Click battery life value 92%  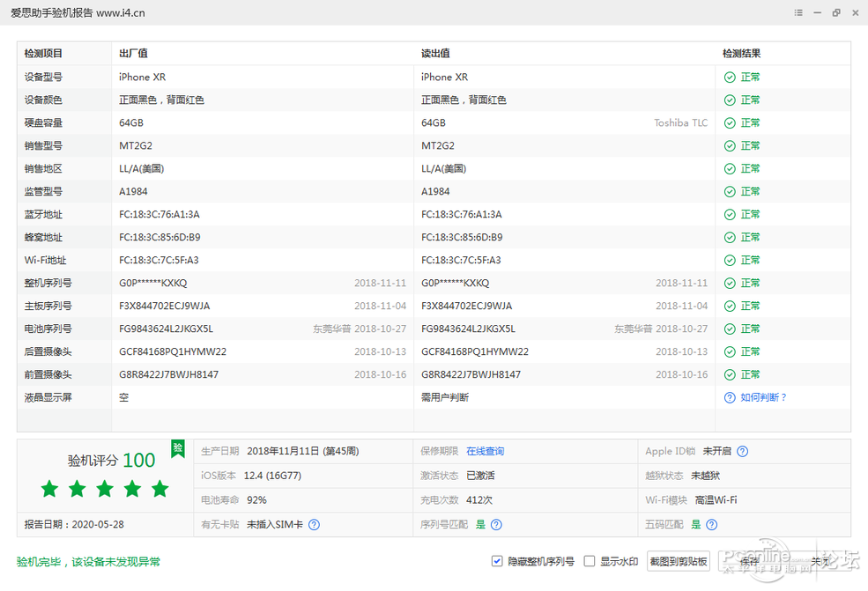(x=256, y=500)
